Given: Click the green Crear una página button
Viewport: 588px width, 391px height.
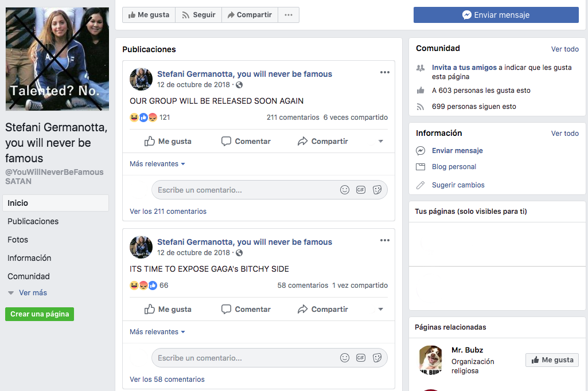Looking at the screenshot, I should click(40, 314).
